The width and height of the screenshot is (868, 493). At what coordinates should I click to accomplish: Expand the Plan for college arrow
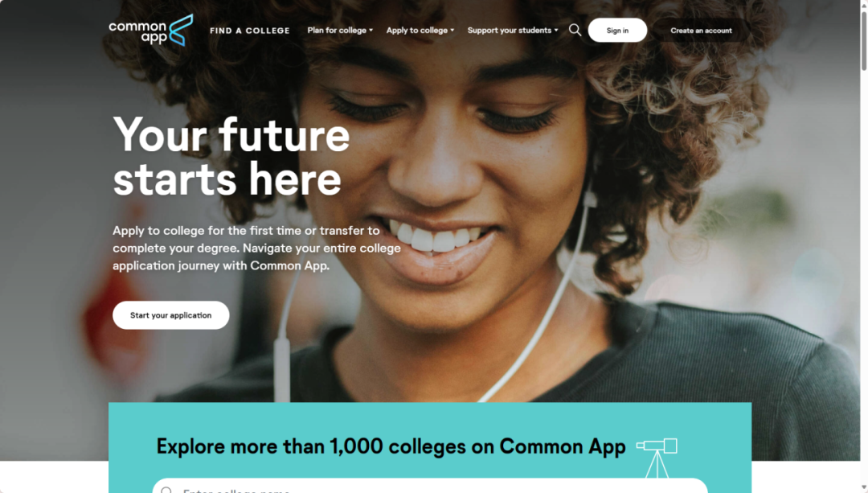click(371, 31)
